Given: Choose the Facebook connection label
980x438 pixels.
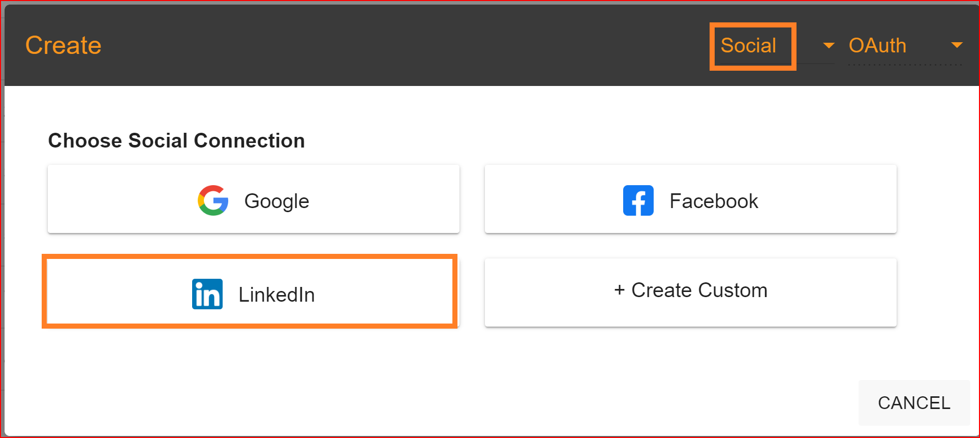Looking at the screenshot, I should pos(714,201).
